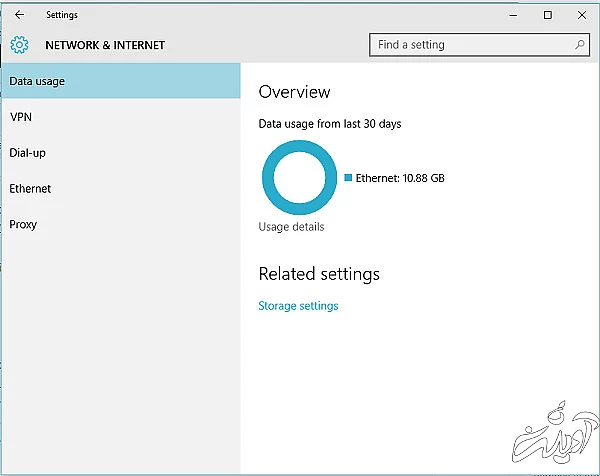The width and height of the screenshot is (600, 476).
Task: Go to the Dial-up section
Action: (x=28, y=153)
